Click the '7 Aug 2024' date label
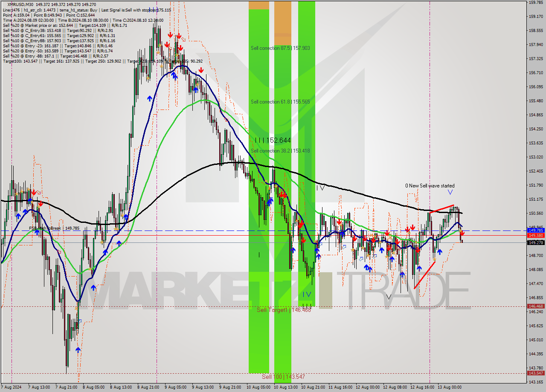 point(12,387)
